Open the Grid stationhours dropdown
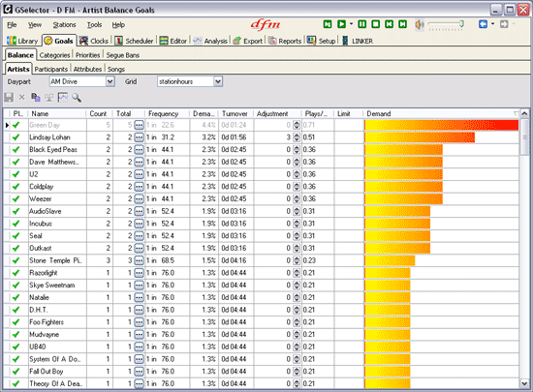This screenshot has height=392, width=533. coord(218,81)
